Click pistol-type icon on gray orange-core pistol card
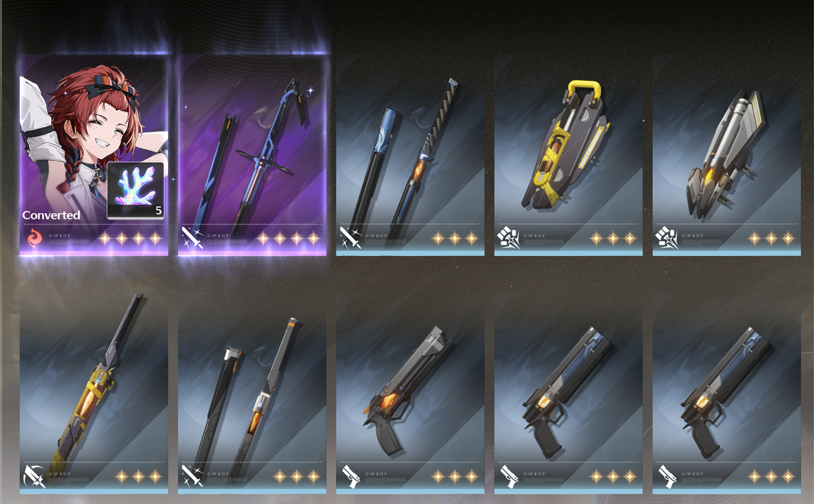Image resolution: width=814 pixels, height=504 pixels. (350, 476)
